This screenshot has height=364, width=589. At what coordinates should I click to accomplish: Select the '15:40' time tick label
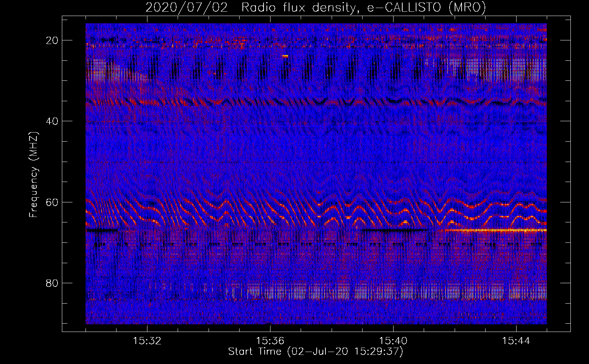[x=393, y=341]
